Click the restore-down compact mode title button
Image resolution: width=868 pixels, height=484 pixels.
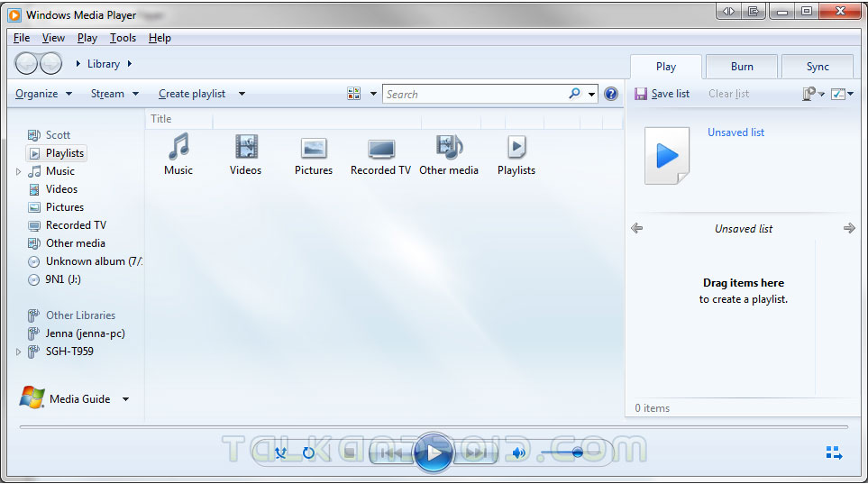[753, 11]
